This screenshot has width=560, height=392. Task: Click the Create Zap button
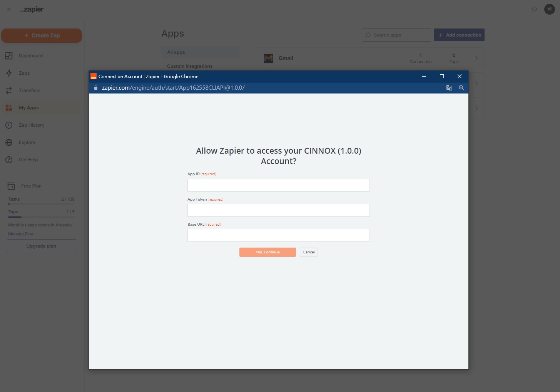coord(42,35)
